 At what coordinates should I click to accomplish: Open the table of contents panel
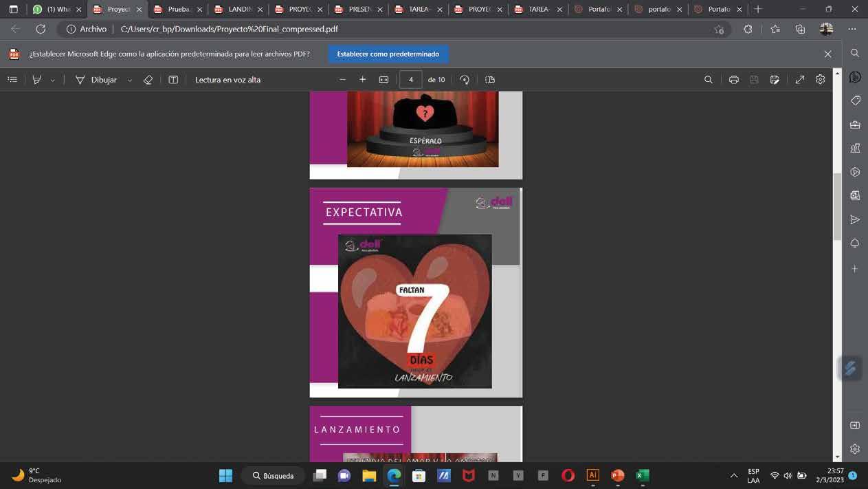click(12, 80)
